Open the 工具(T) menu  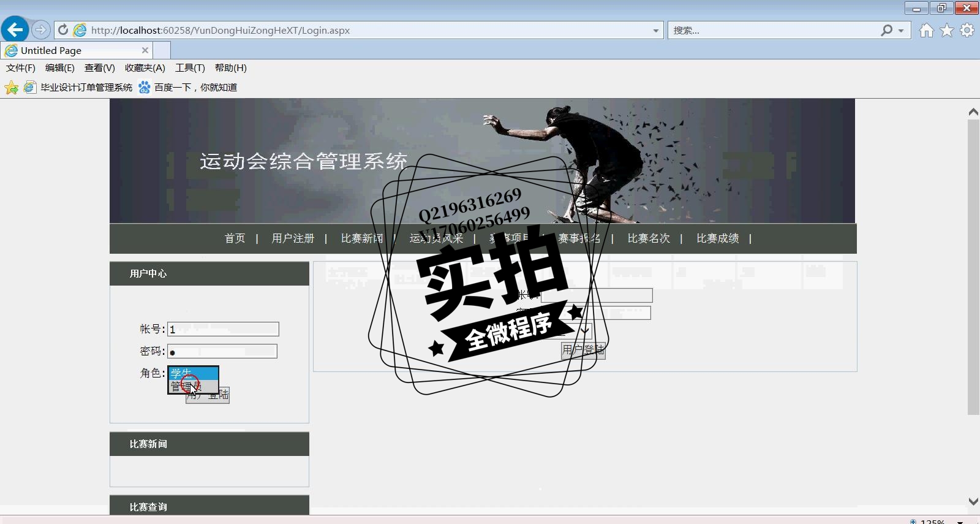coord(190,68)
